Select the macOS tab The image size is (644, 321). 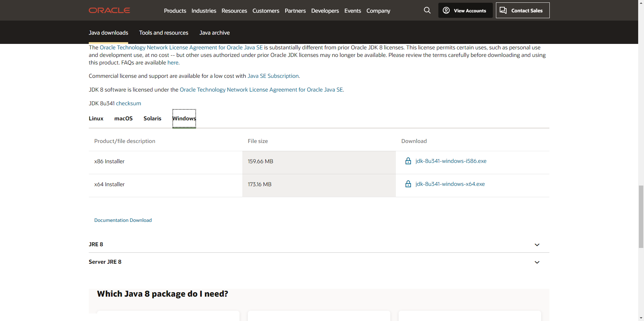coord(123,118)
